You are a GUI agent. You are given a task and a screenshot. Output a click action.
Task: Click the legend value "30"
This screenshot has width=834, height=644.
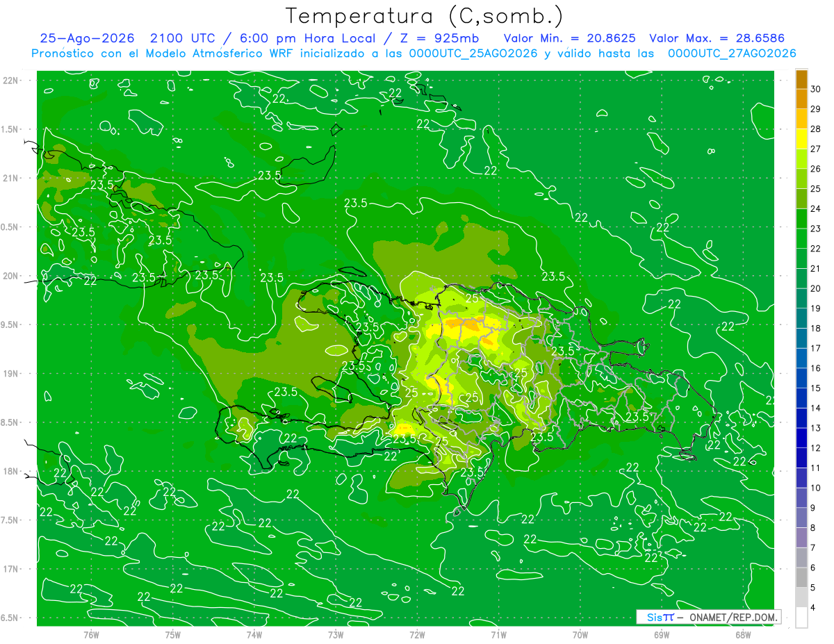point(815,88)
